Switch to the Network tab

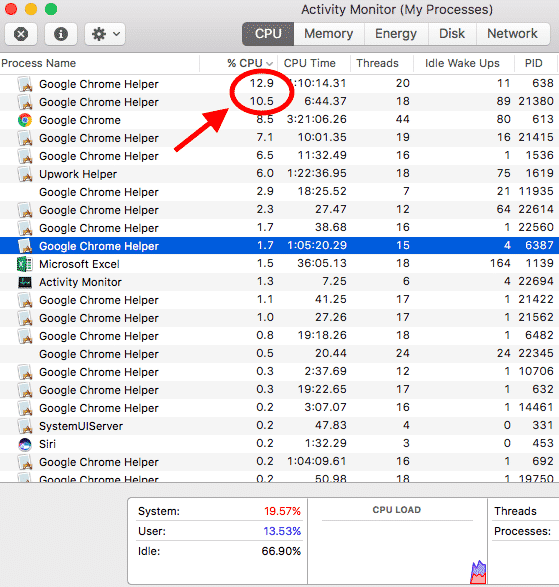[513, 34]
